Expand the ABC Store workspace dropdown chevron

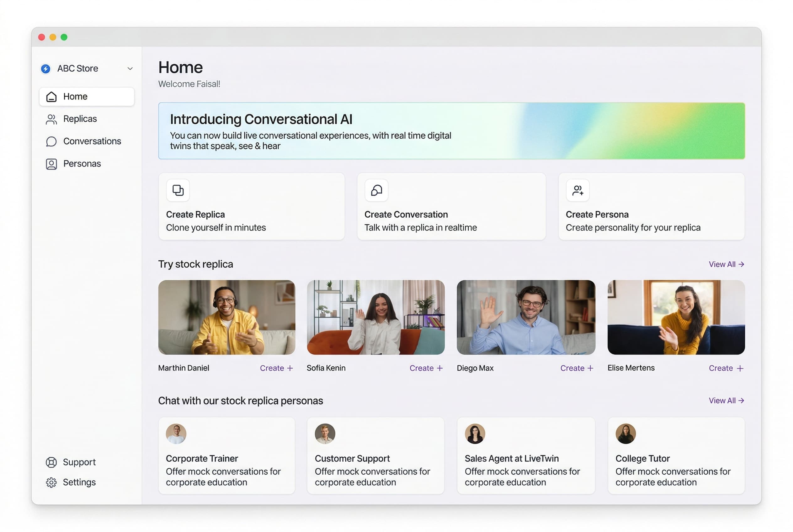coord(130,69)
